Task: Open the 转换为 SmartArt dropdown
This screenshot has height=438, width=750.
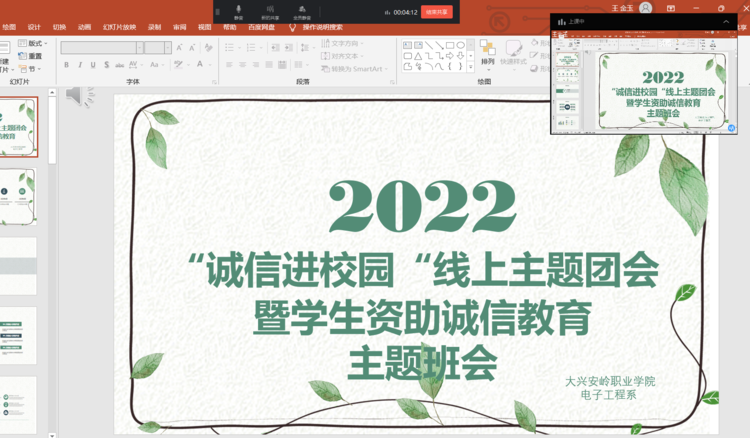Action: pyautogui.click(x=354, y=69)
